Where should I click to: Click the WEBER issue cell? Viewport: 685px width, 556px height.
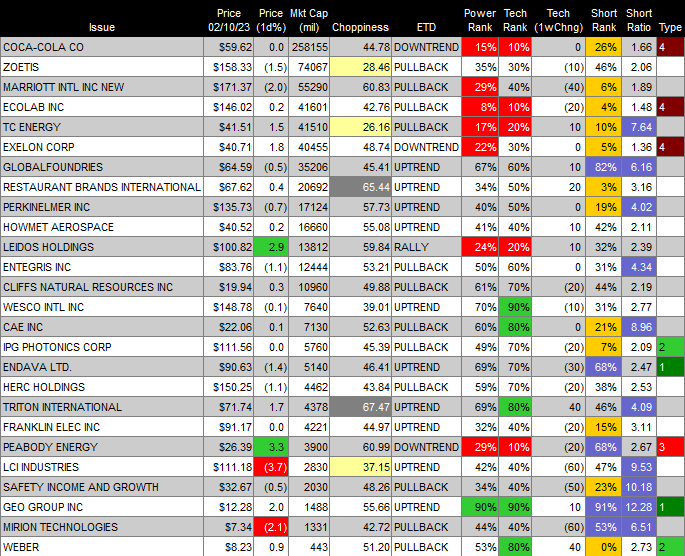pos(102,547)
